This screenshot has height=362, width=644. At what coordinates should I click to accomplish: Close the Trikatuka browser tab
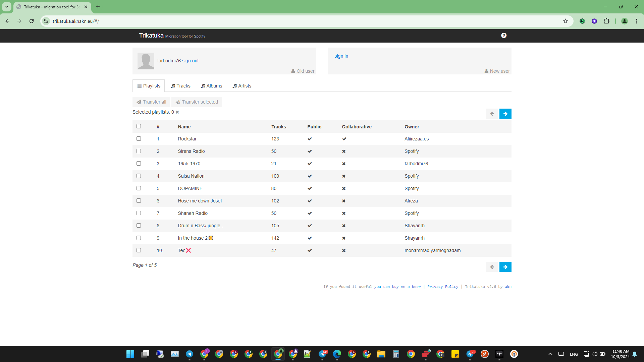tap(86, 7)
